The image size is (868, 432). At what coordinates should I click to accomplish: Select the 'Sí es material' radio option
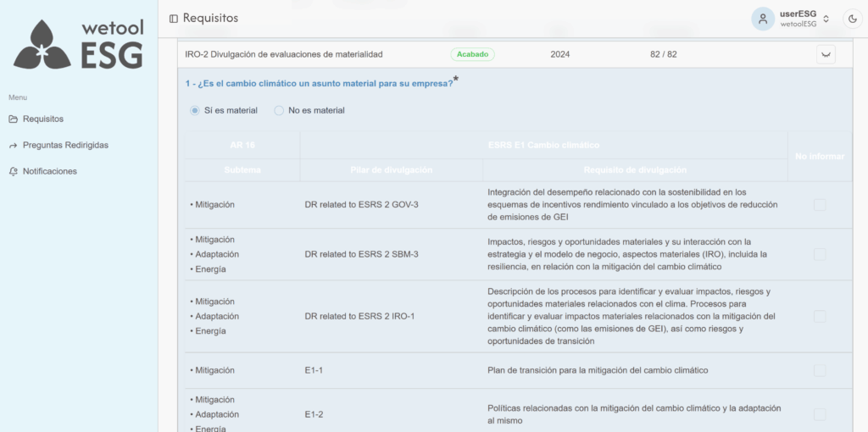tap(195, 110)
